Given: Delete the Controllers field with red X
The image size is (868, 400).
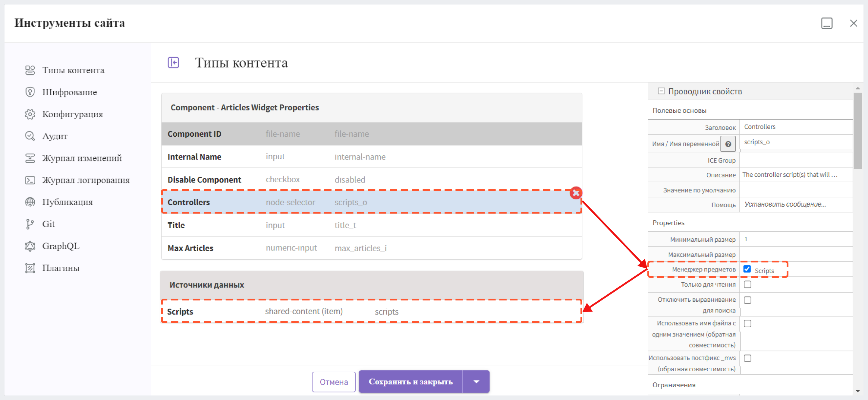Looking at the screenshot, I should point(576,193).
